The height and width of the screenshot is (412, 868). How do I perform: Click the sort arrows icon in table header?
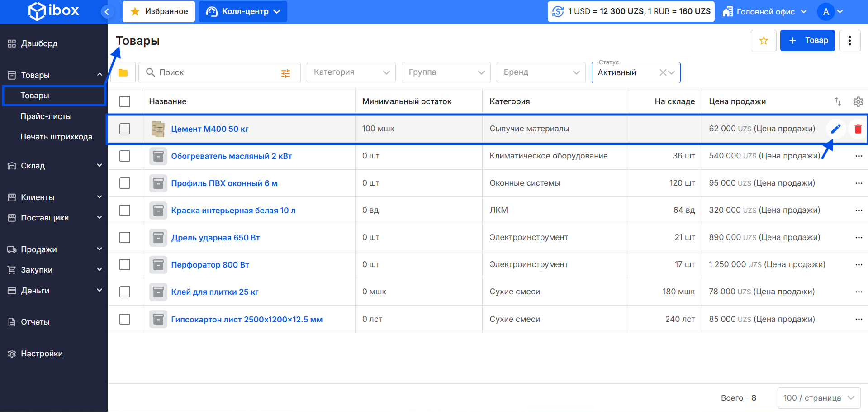(838, 102)
